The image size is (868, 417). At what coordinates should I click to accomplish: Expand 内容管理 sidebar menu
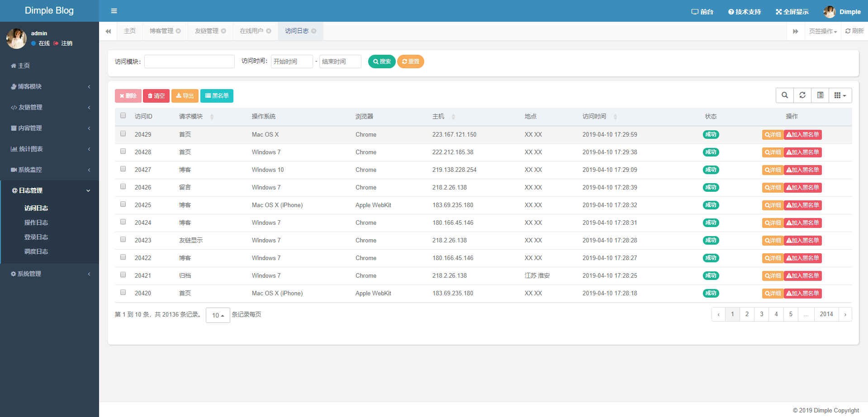[x=49, y=128]
